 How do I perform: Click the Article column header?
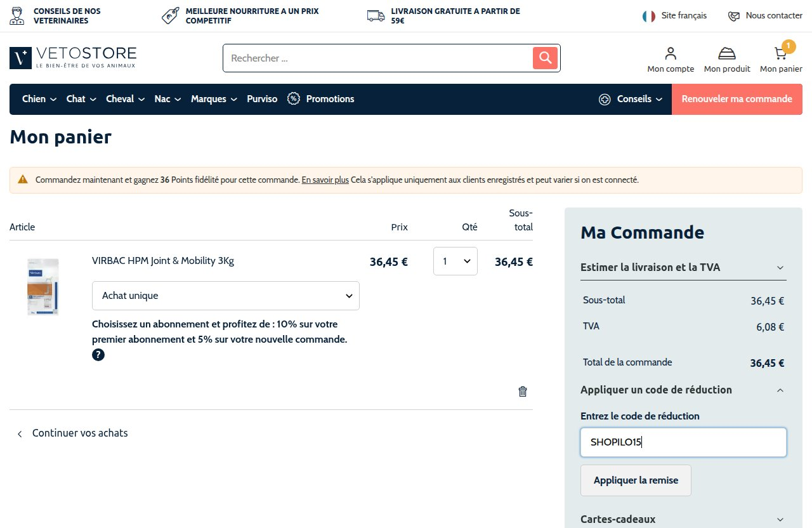click(x=22, y=227)
